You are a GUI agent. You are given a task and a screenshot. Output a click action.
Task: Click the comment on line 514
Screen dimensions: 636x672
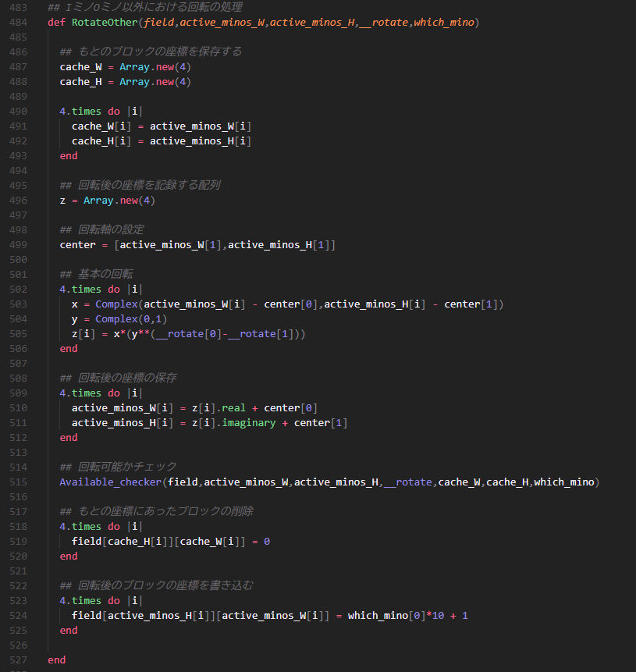(x=119, y=468)
